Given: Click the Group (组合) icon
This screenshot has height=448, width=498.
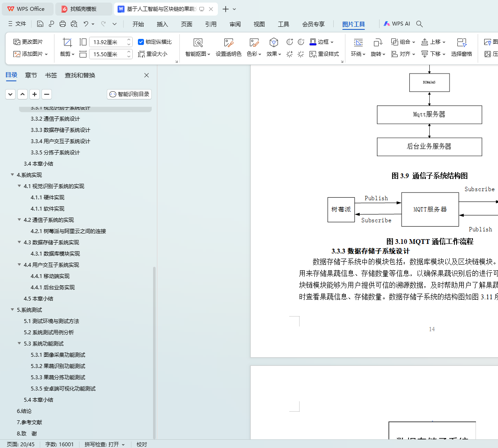Looking at the screenshot, I should (x=403, y=42).
